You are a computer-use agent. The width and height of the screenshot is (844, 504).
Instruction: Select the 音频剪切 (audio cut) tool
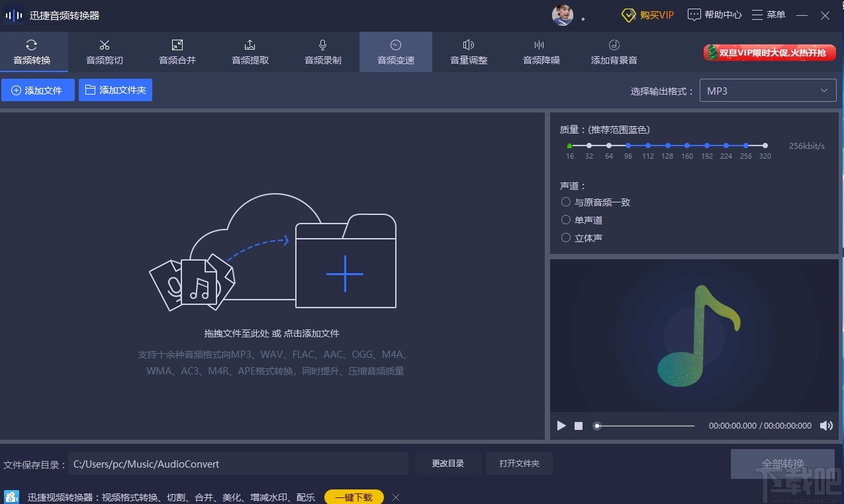click(x=103, y=52)
